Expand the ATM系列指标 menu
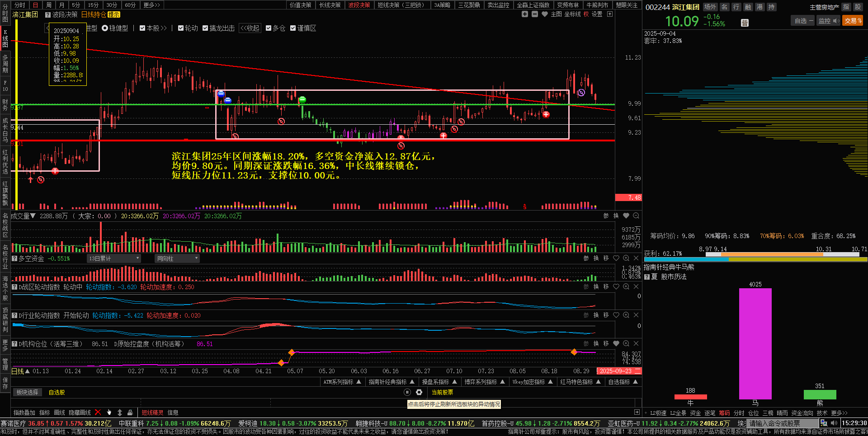 coord(342,382)
